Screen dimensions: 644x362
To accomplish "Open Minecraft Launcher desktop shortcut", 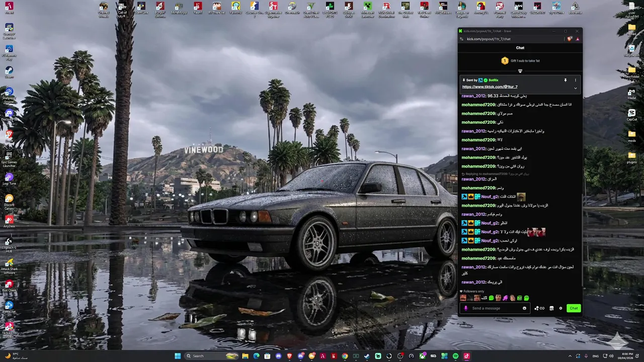I will coord(367,9).
